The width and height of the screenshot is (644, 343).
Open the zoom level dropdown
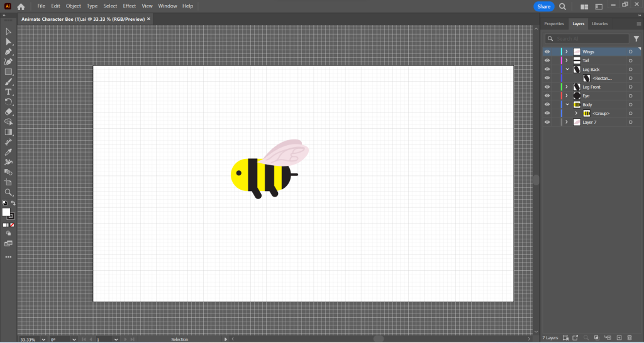[43, 339]
